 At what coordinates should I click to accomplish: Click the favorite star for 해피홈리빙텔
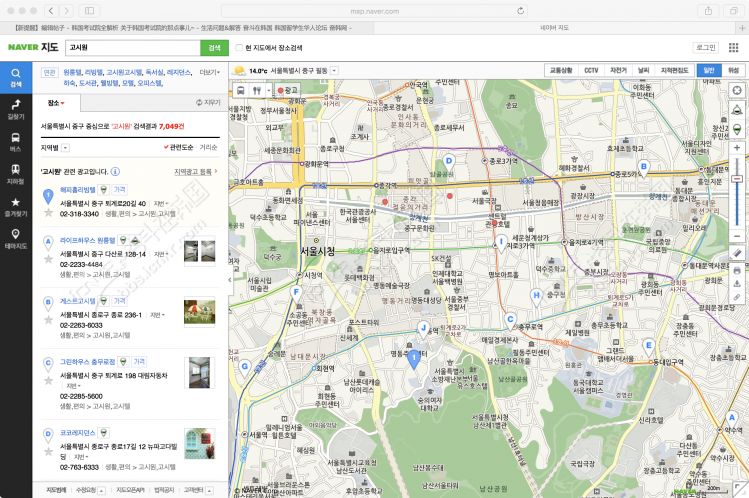click(48, 212)
